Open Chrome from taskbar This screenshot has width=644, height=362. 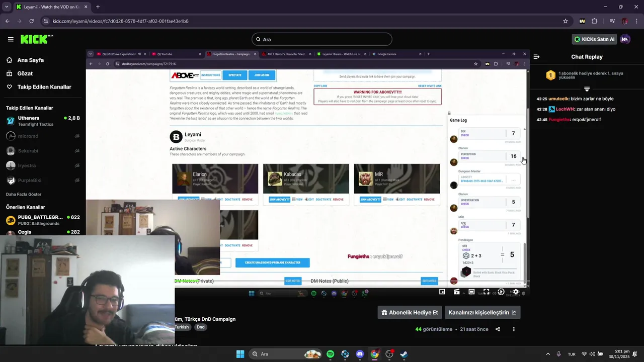[374, 354]
